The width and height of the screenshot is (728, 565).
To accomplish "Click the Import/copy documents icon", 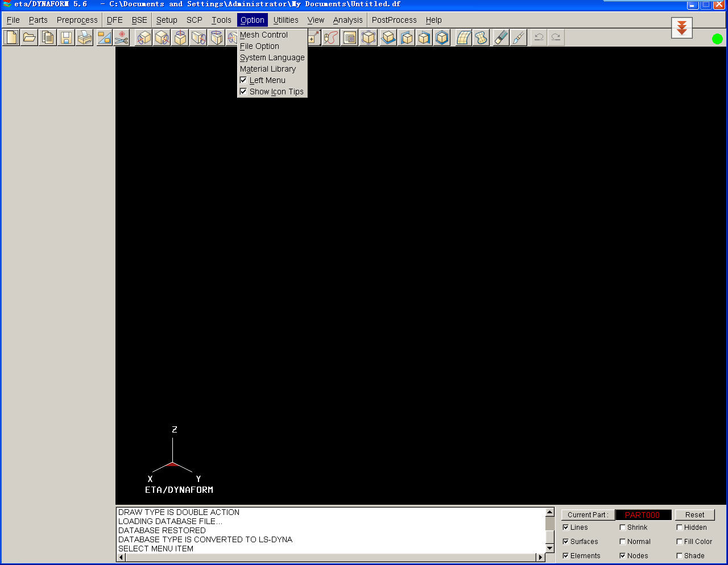I will point(48,38).
